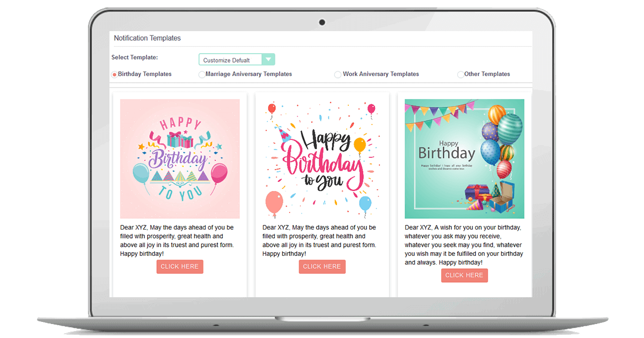Click the Marriage Aniversary Templates label text
Image resolution: width=644 pixels, height=338 pixels.
pyautogui.click(x=249, y=74)
